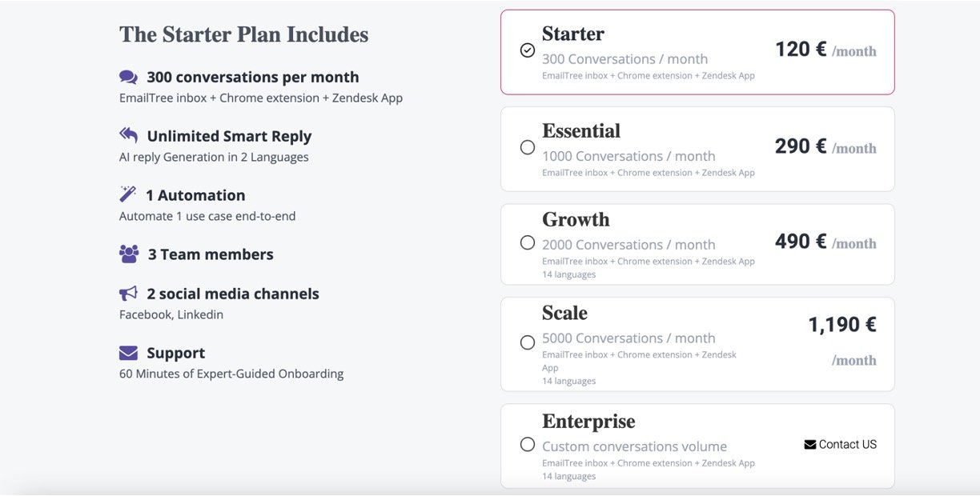Click the Automation magic wand icon
This screenshot has height=496, width=980.
tap(127, 194)
